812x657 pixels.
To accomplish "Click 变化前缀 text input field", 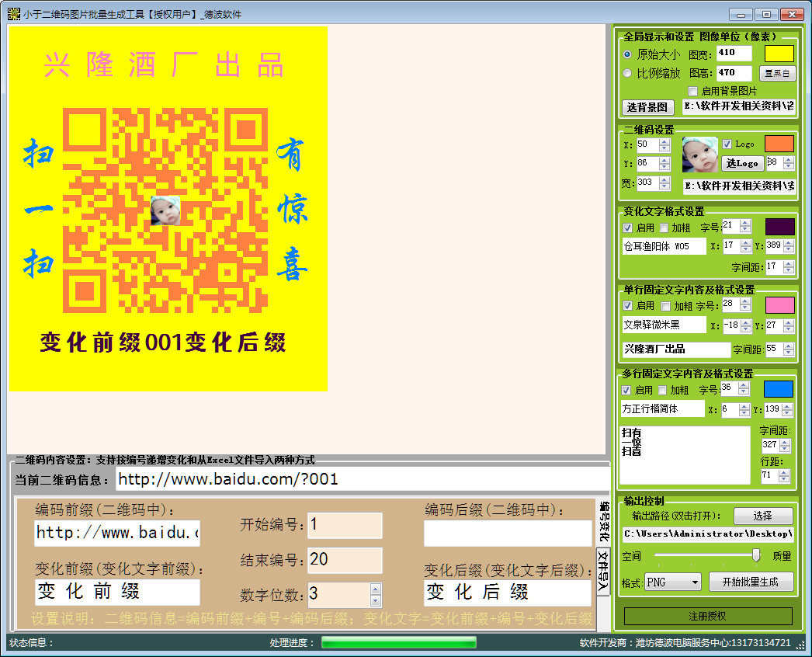I will [x=117, y=593].
